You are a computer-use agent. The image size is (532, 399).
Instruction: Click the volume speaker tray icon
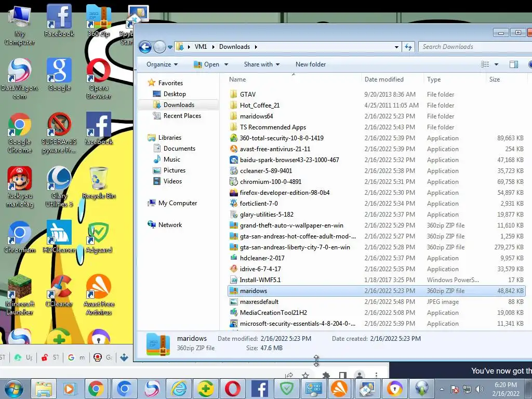pos(479,389)
